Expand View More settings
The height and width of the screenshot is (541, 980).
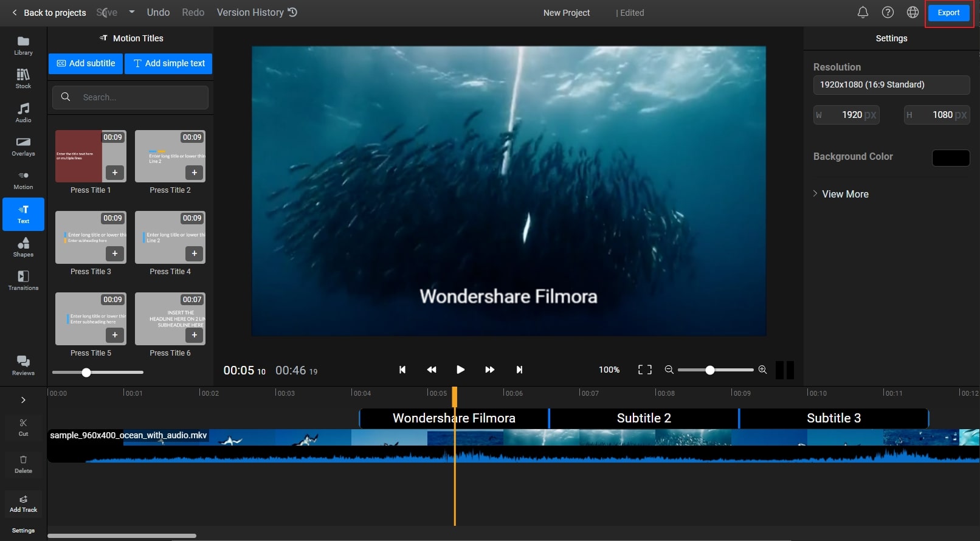tap(841, 194)
